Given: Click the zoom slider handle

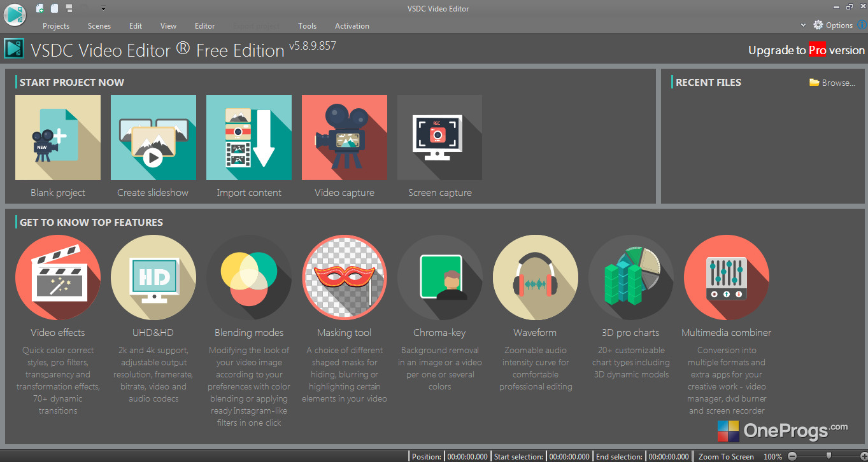Looking at the screenshot, I should 829,456.
